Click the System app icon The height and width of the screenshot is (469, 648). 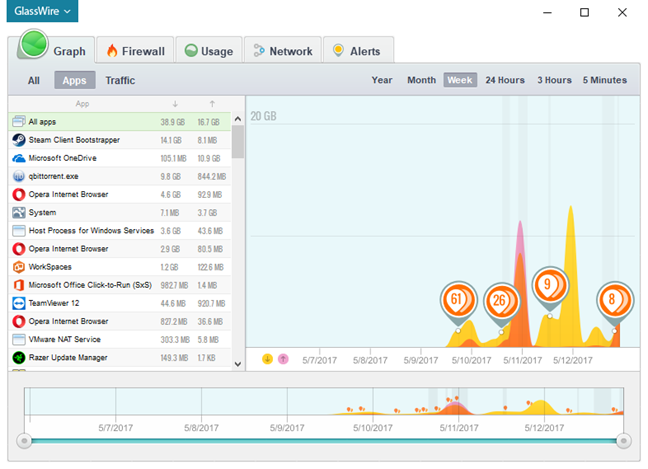[19, 212]
